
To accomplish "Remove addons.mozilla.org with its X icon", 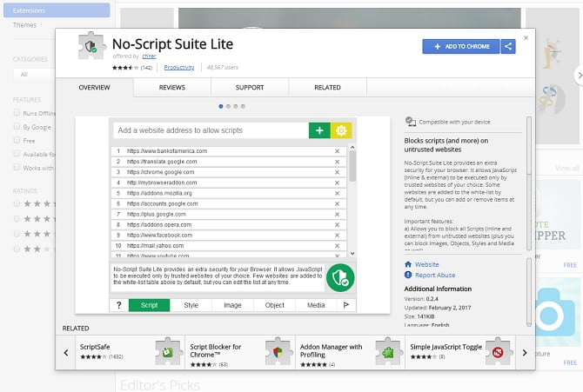I will [x=337, y=193].
